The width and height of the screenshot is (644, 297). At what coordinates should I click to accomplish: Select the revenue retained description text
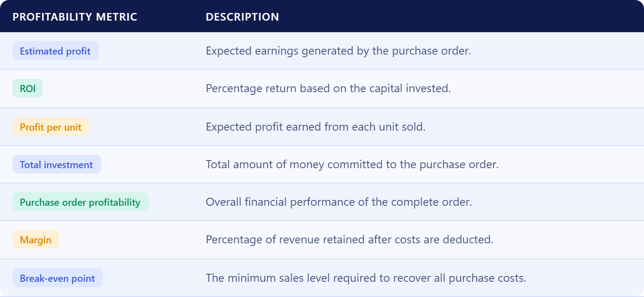(350, 240)
